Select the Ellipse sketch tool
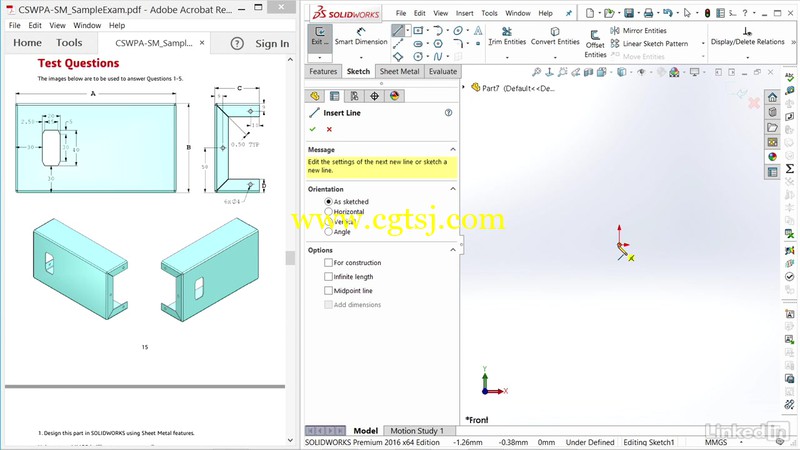Image resolution: width=800 pixels, height=450 pixels. (x=458, y=31)
